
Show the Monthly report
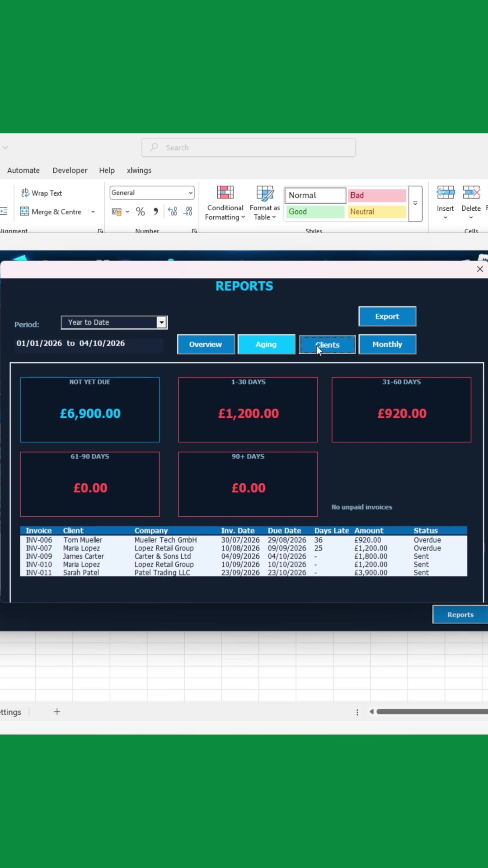tap(387, 344)
